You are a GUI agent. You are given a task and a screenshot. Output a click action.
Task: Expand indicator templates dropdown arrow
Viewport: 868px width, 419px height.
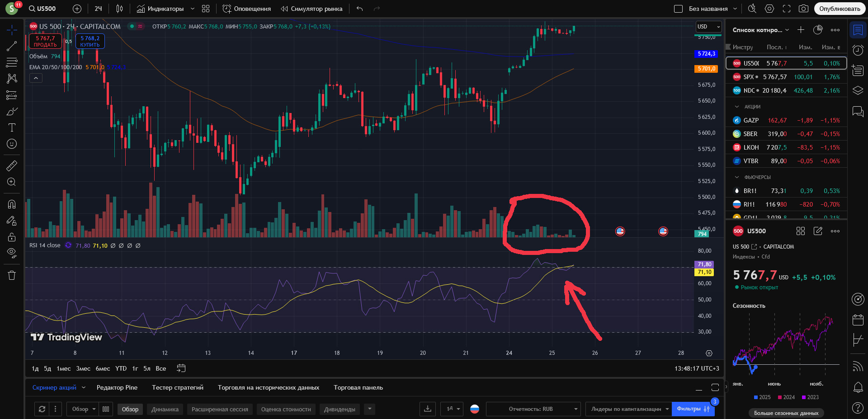pyautogui.click(x=193, y=9)
